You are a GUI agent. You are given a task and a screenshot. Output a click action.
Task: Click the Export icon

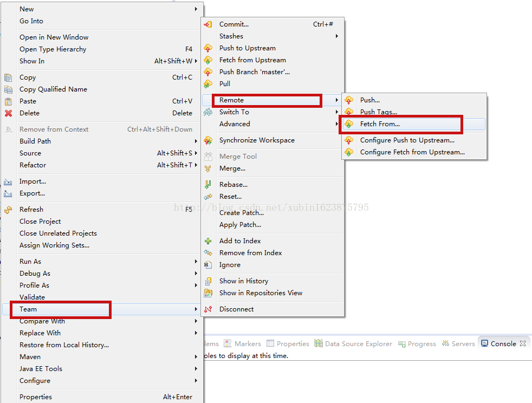click(8, 194)
